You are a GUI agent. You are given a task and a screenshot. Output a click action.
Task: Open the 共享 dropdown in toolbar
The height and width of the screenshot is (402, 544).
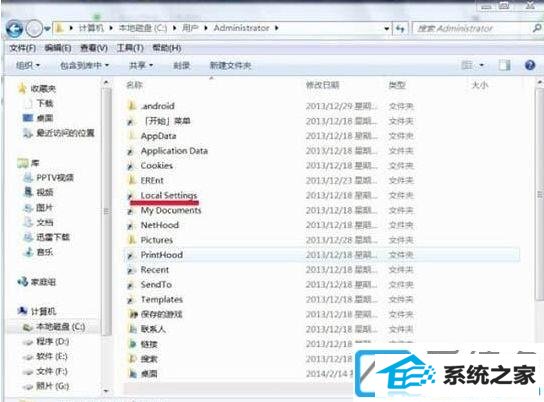(141, 65)
